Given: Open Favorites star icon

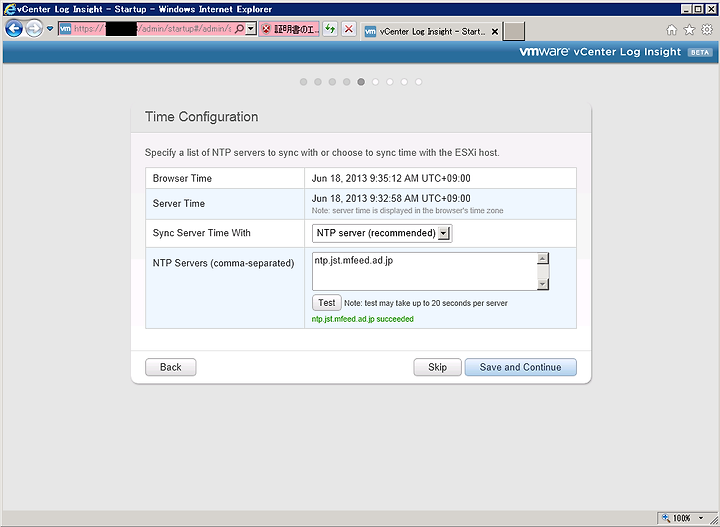Looking at the screenshot, I should (x=690, y=30).
